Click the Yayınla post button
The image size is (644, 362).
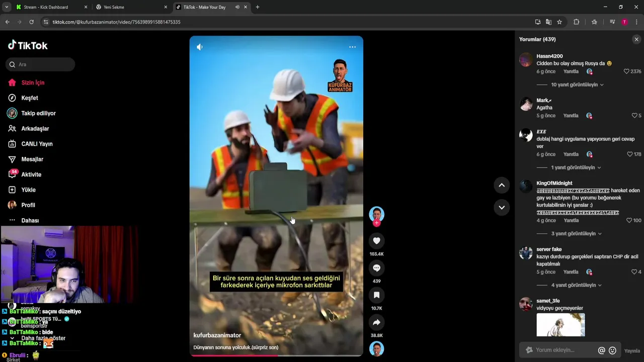632,351
